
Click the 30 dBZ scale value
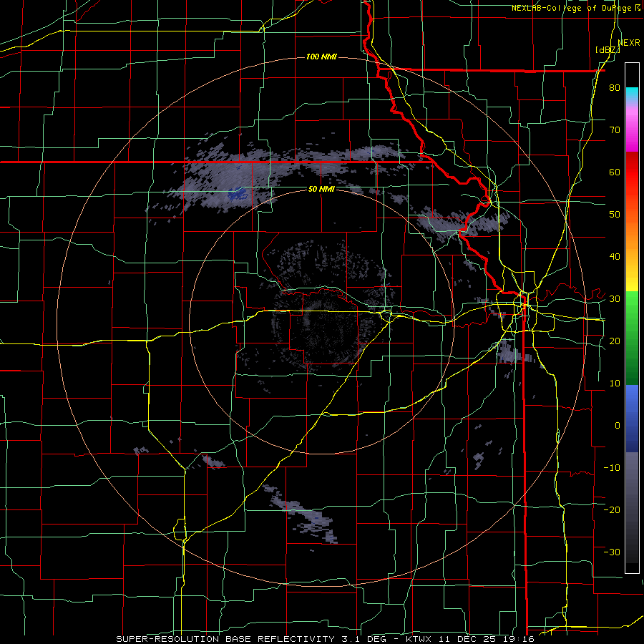click(615, 299)
